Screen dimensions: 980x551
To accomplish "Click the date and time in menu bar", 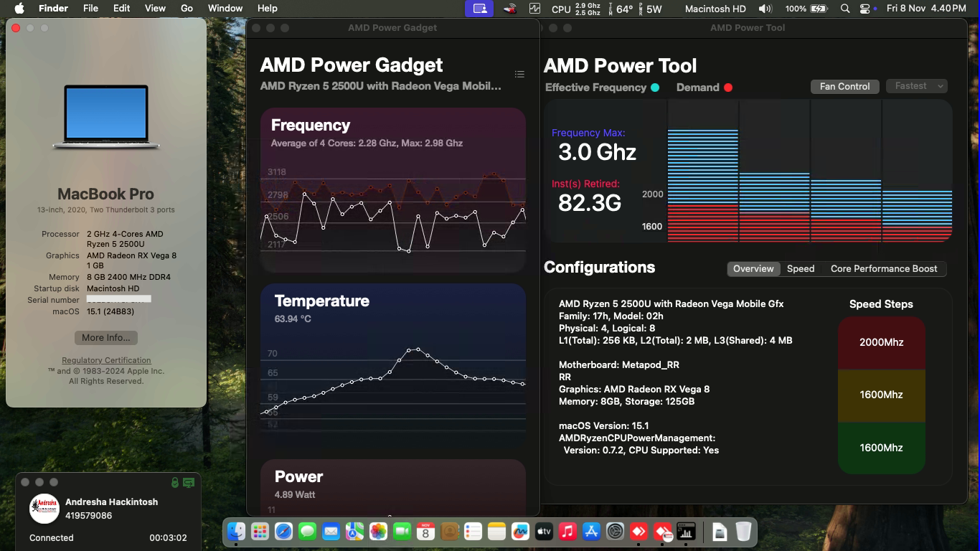I will click(926, 9).
